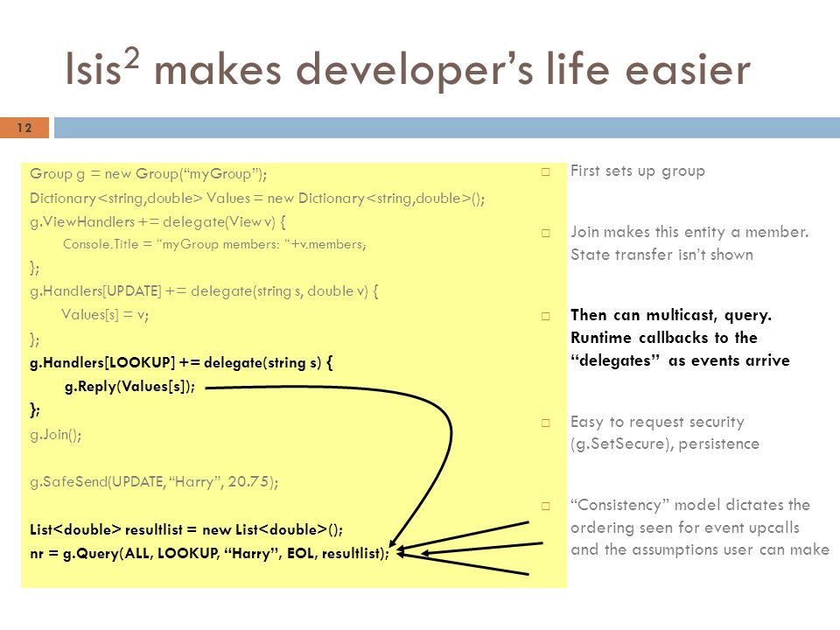Screen dimensions: 840x630
Task: Click the bold g.Handlers[LOOKUP] += delegate line
Action: coord(181,362)
